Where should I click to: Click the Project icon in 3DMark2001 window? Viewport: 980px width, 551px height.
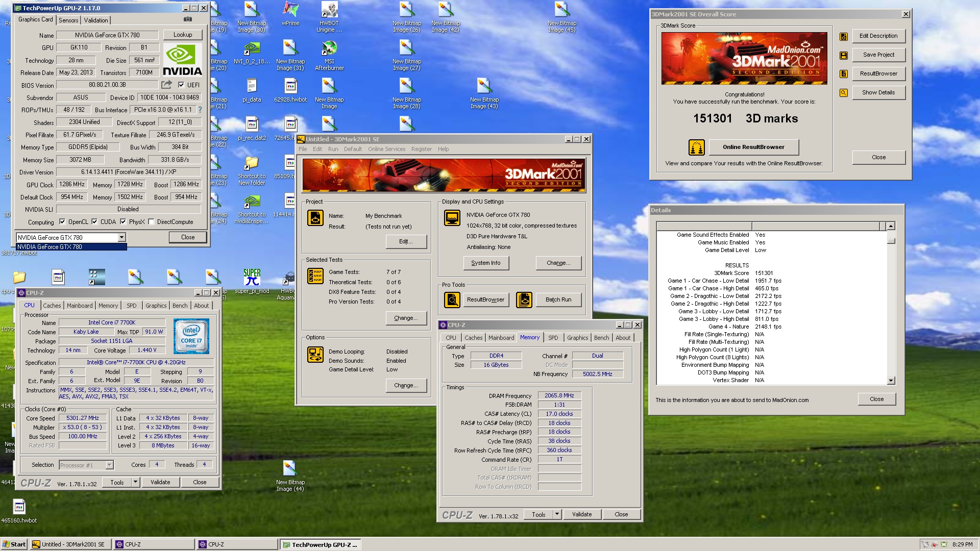315,218
